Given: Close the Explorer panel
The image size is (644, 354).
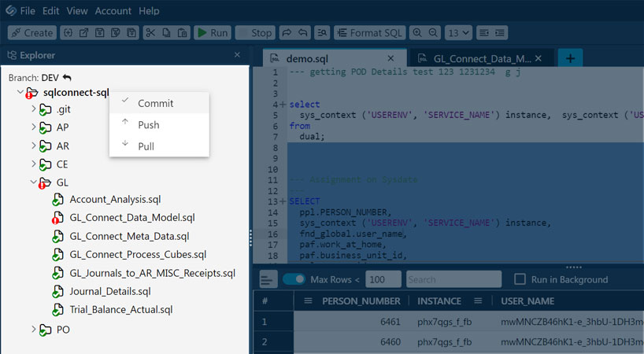Looking at the screenshot, I should click(x=238, y=55).
